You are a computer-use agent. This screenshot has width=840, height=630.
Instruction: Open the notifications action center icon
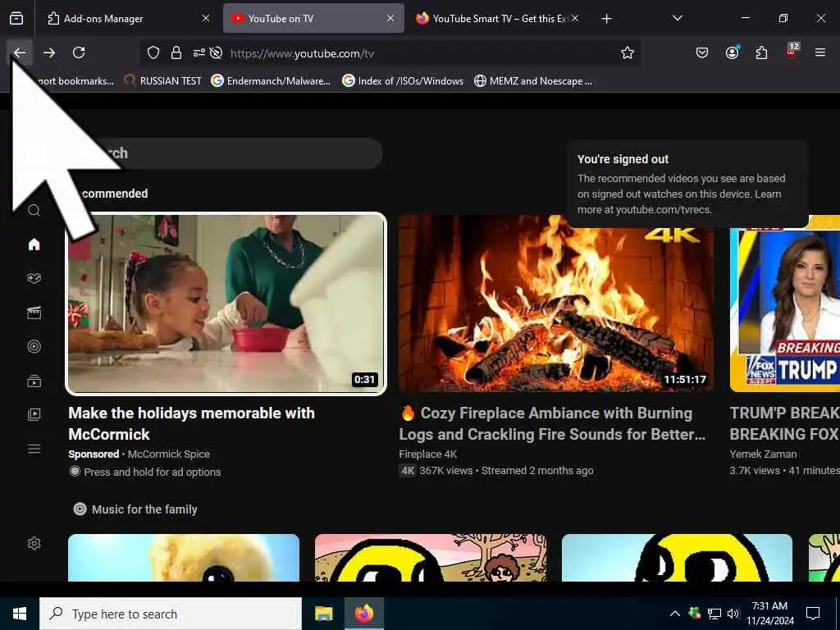pos(813,614)
